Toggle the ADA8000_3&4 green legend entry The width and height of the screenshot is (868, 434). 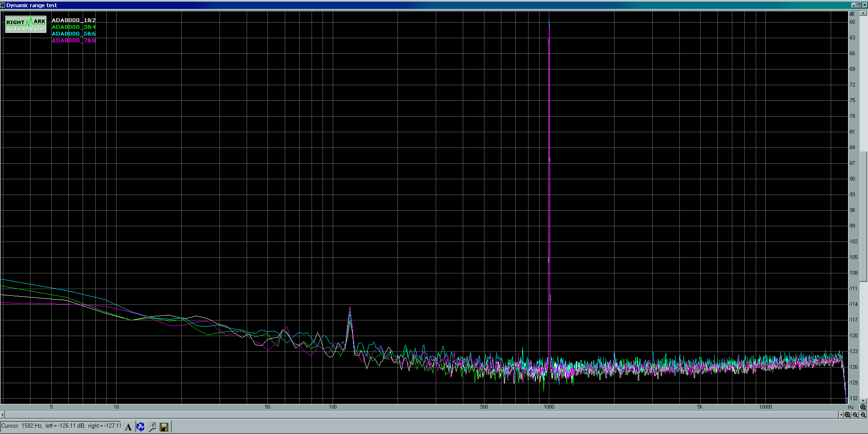[x=74, y=27]
